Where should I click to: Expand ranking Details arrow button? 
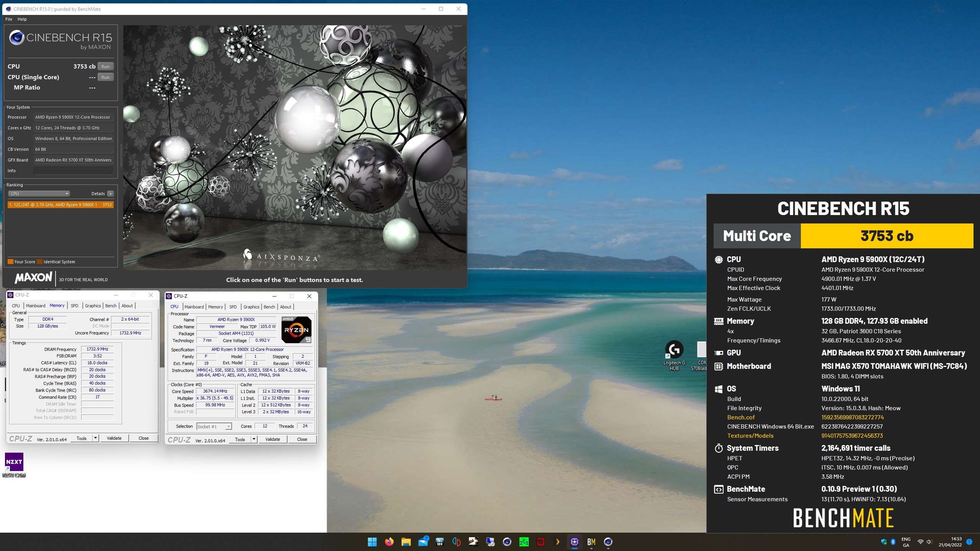(x=111, y=194)
